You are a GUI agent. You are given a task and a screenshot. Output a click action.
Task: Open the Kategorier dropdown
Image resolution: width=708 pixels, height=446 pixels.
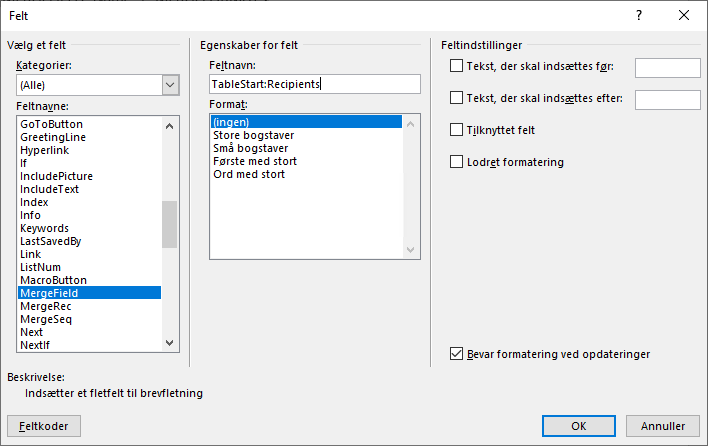(170, 85)
